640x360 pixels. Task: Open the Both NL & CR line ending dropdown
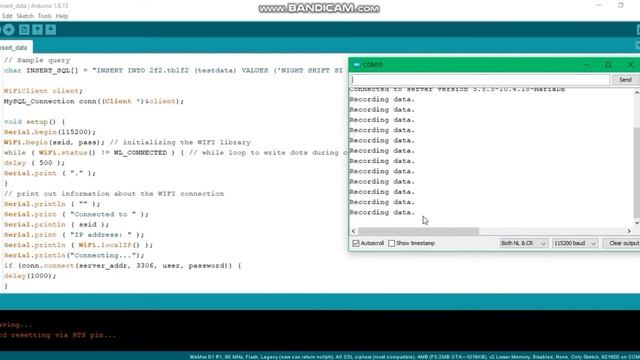[x=523, y=243]
